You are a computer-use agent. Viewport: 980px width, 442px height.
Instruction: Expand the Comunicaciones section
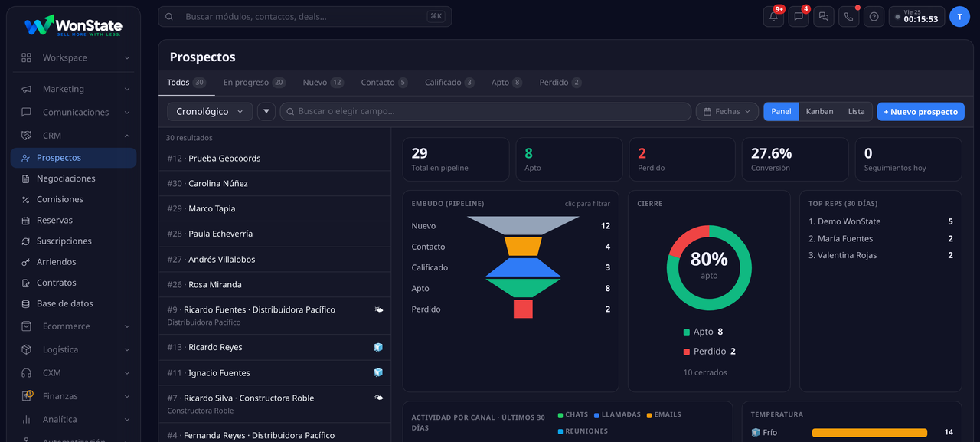coord(73,112)
